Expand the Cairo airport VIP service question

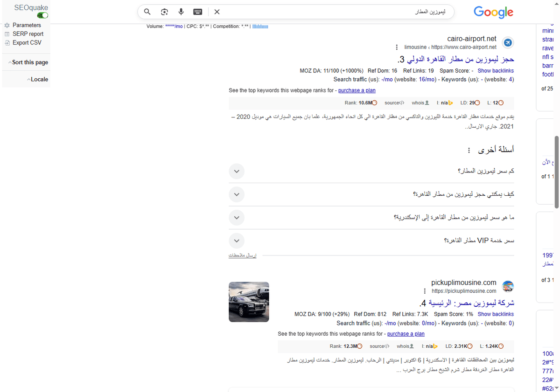237,241
